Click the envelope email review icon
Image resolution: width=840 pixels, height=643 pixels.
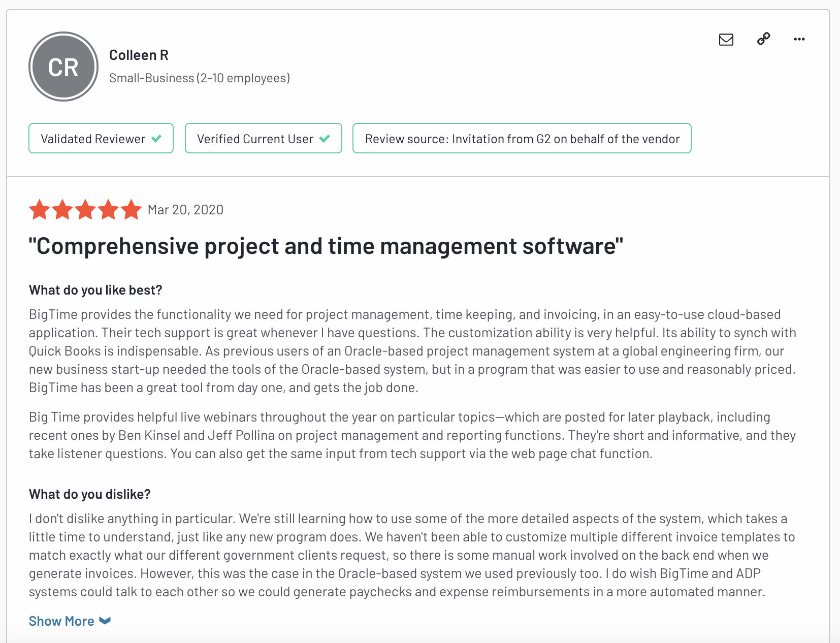point(726,39)
